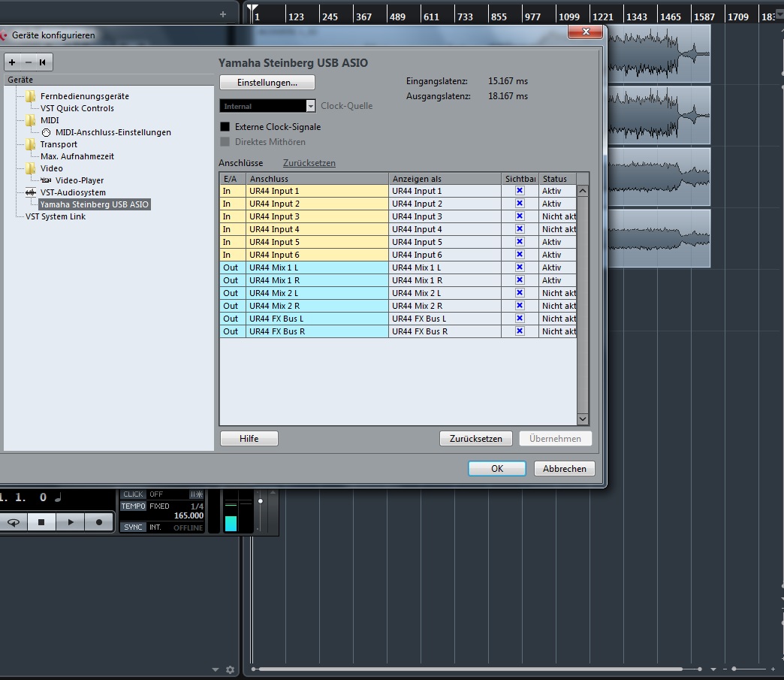The image size is (784, 680).
Task: Toggle Sichtbar checkbox for UR44 Input 3
Action: tap(520, 216)
